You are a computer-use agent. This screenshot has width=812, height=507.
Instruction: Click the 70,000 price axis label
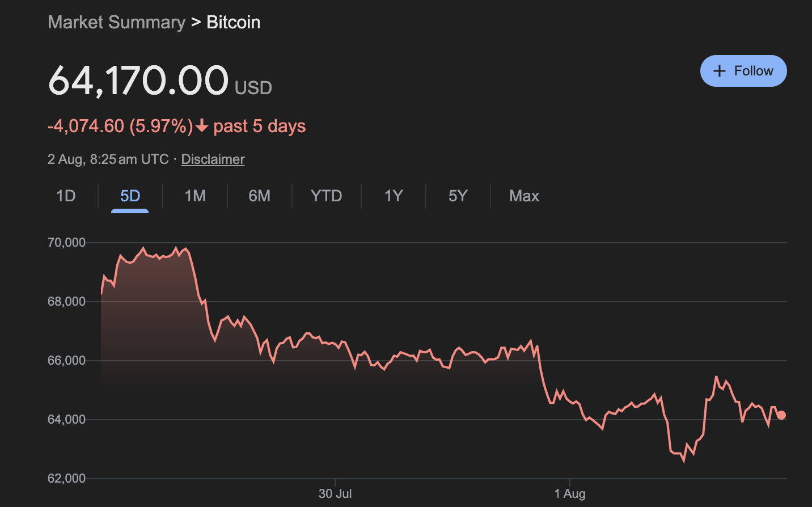click(x=66, y=243)
